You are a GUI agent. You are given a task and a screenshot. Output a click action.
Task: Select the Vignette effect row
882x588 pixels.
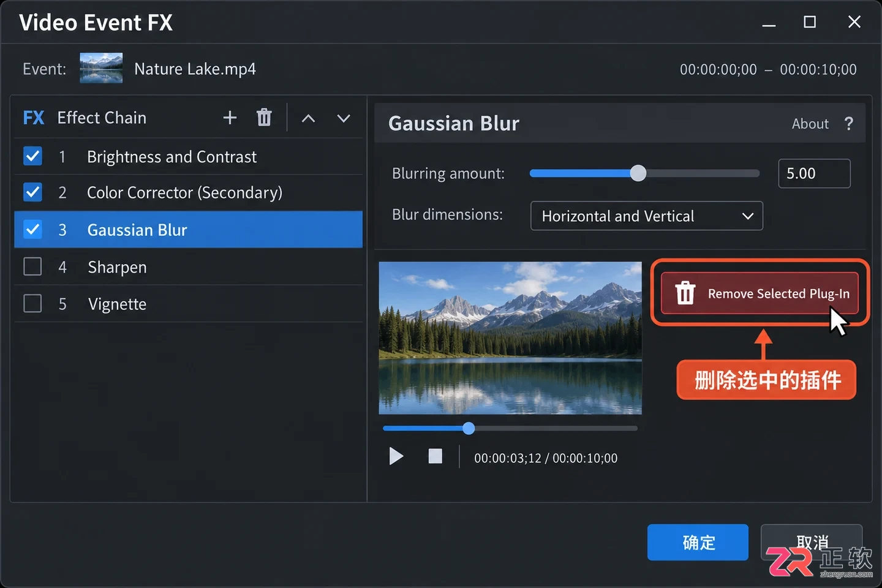[189, 304]
